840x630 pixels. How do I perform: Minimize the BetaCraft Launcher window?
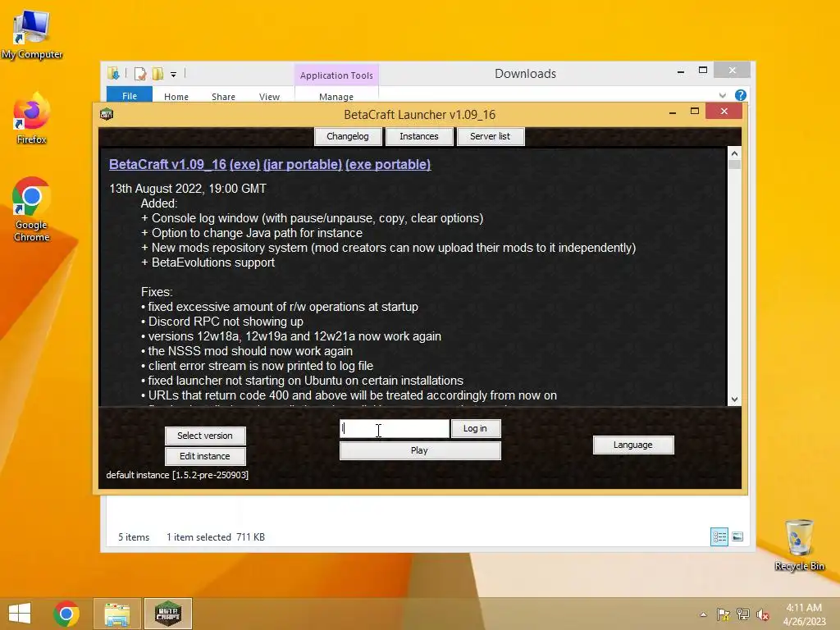click(x=673, y=112)
